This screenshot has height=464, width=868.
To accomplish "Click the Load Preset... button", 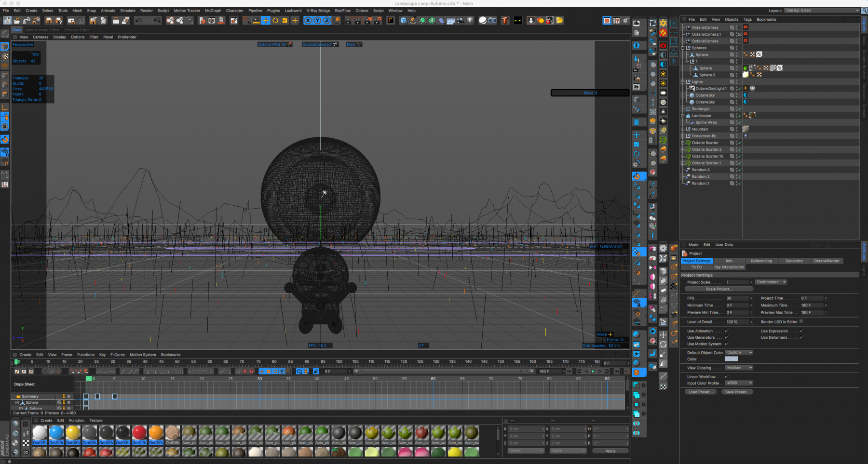I will (x=700, y=392).
